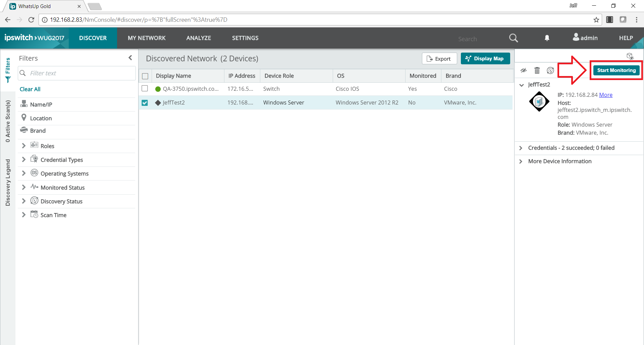Click the Filter text input field

(x=77, y=73)
